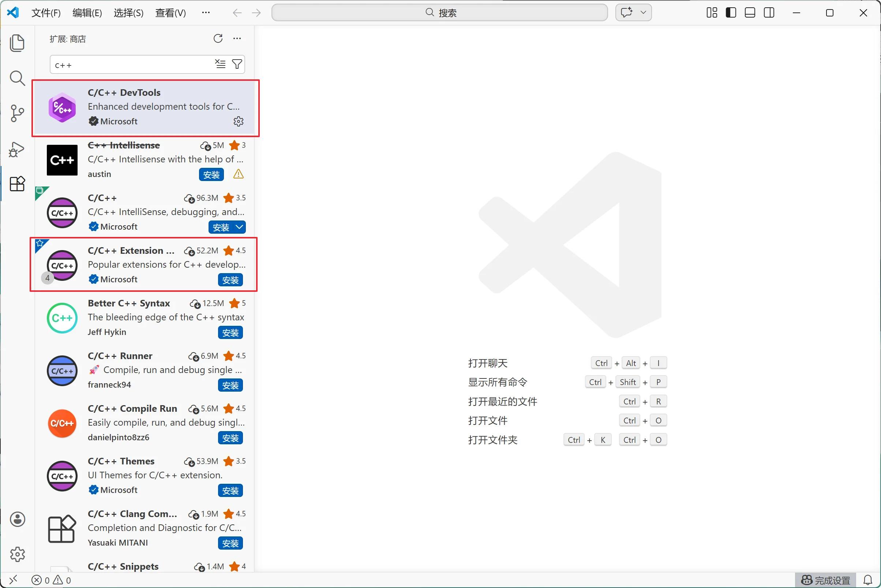Open the Manage gear in activity bar

(17, 554)
